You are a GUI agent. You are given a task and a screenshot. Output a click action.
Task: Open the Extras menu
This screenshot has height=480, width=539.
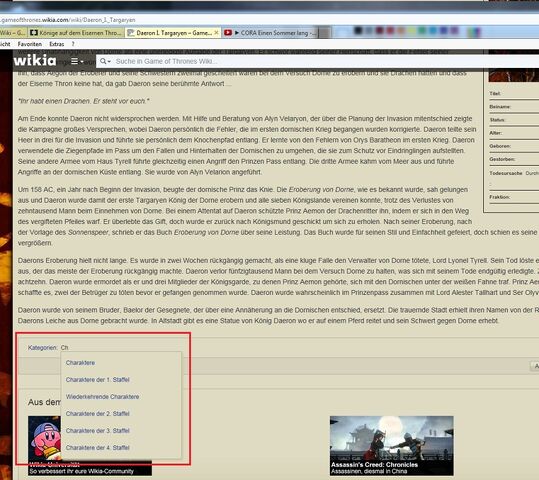click(x=57, y=44)
